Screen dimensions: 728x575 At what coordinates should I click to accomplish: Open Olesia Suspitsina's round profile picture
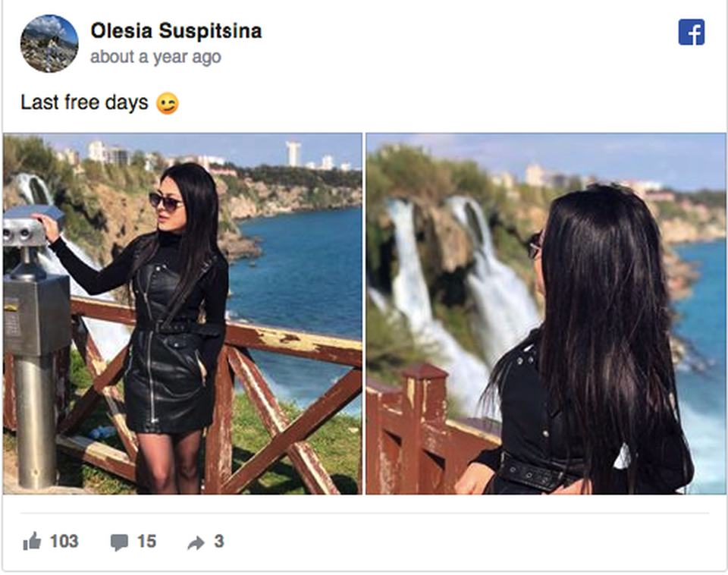click(49, 44)
